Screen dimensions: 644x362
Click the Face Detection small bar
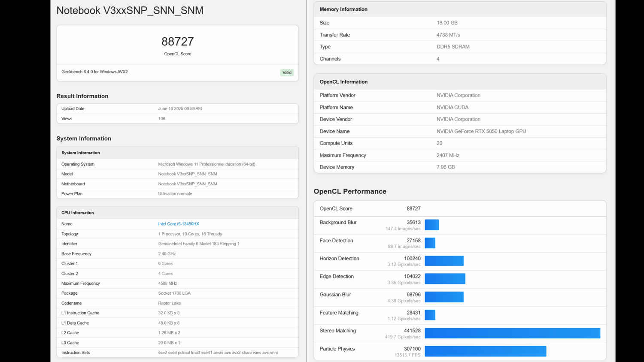(430, 243)
